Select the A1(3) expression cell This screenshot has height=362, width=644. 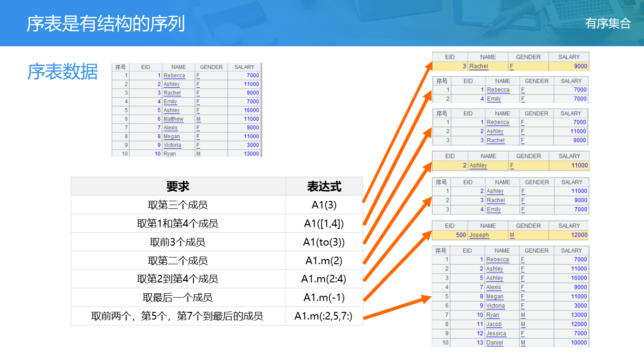tap(324, 205)
